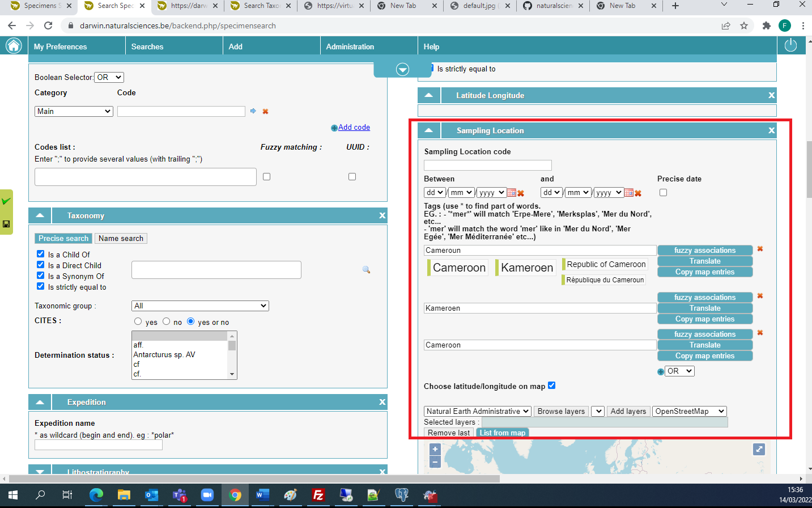
Task: Collapse the Sampling Location panel
Action: click(429, 130)
